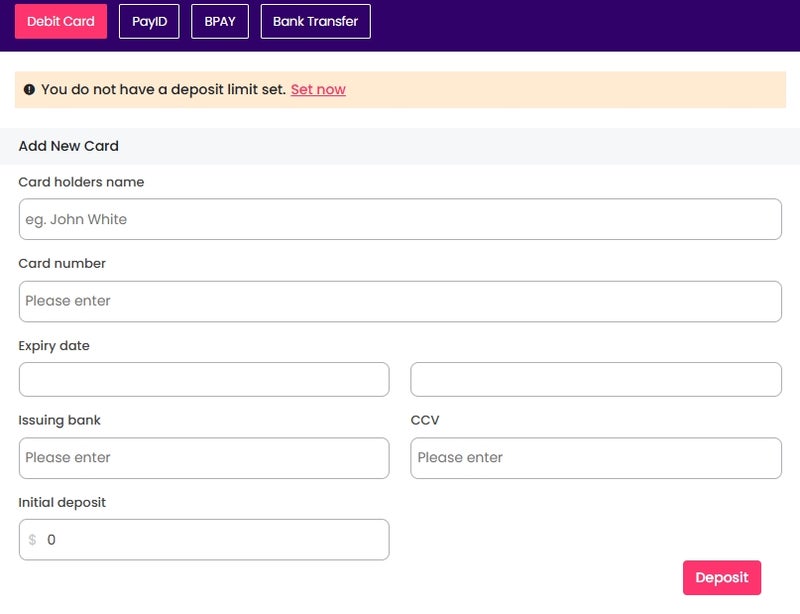Focus the Initial deposit amount field
This screenshot has height=614, width=800.
click(204, 539)
